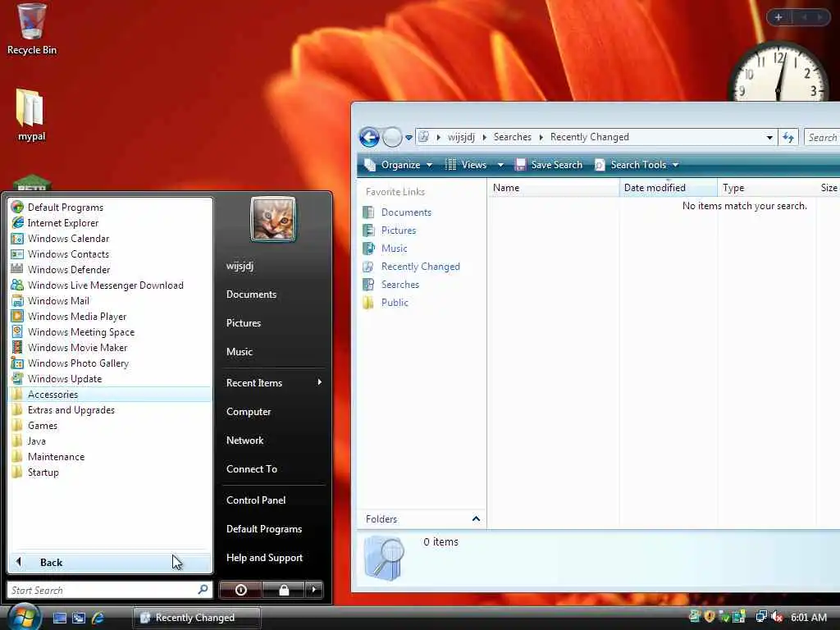Click the cat user account picture
This screenshot has width=840, height=630.
273,218
